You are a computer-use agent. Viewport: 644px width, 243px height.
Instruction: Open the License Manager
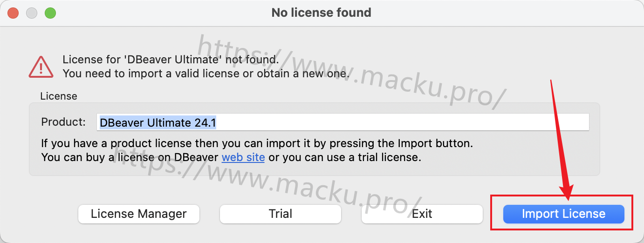(139, 214)
